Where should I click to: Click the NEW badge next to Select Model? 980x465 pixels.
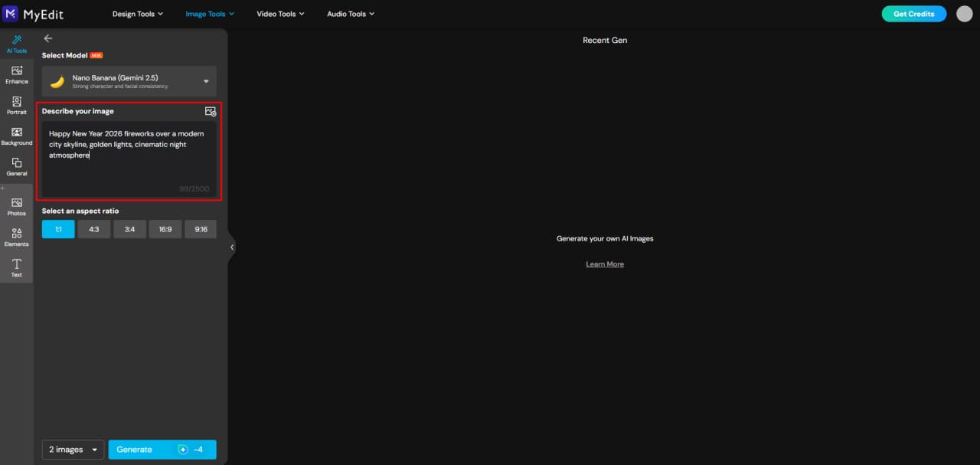point(96,55)
